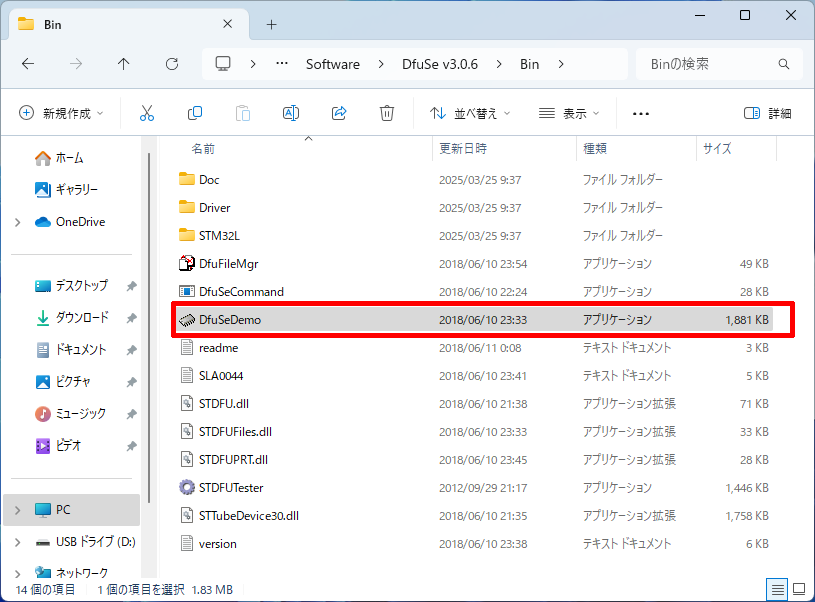Viewport: 815px width, 602px height.
Task: Click the readme text file icon
Action: [187, 347]
